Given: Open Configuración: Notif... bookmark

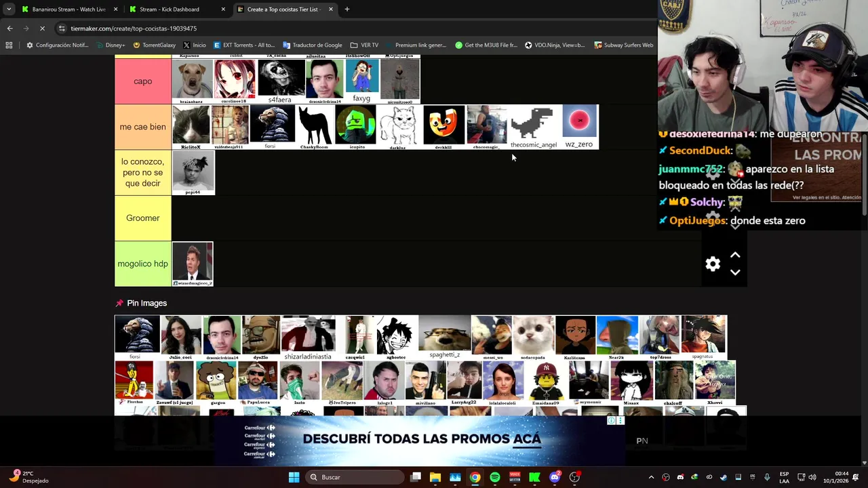Looking at the screenshot, I should [58, 45].
